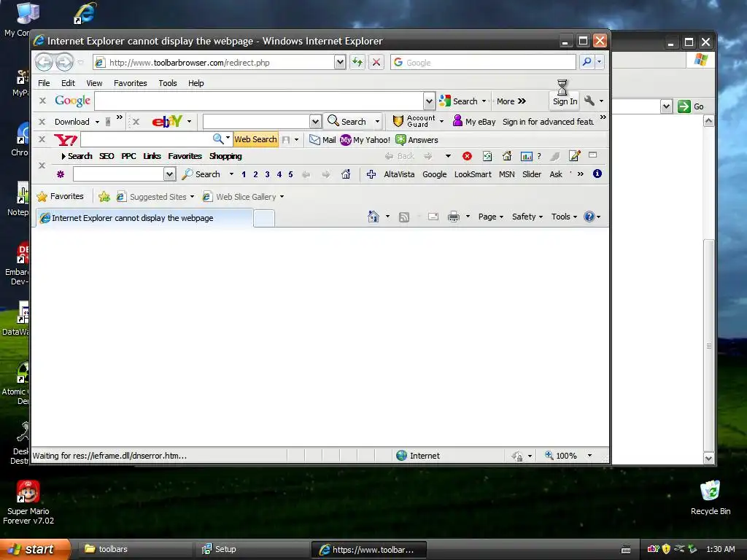Click the yellow Web Search button

(255, 139)
